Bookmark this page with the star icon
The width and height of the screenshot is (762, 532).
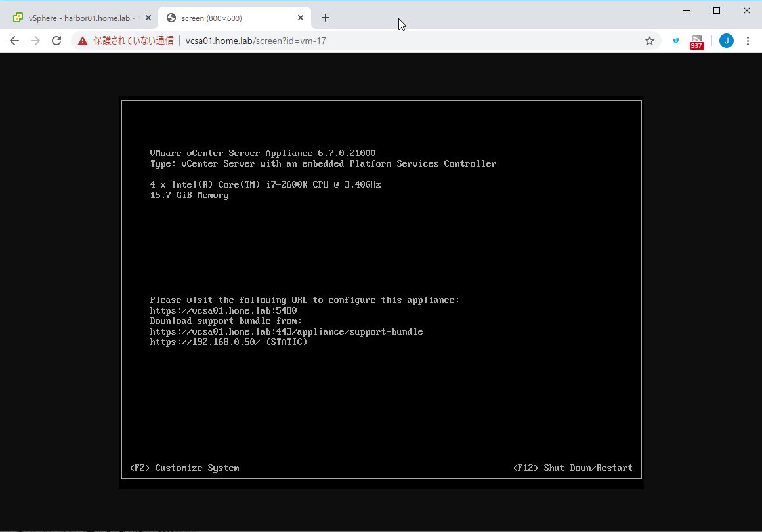650,41
